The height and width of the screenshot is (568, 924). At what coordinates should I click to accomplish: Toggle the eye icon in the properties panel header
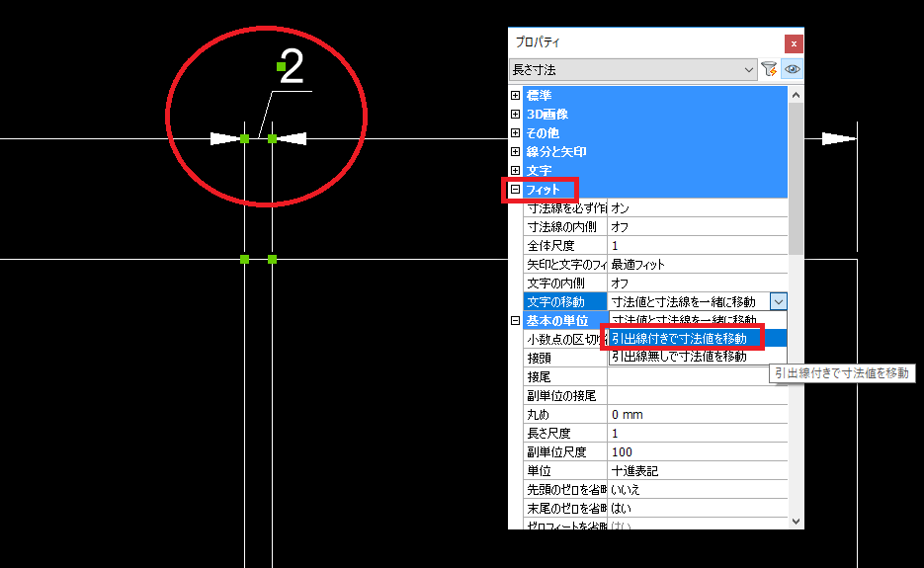pos(792,69)
